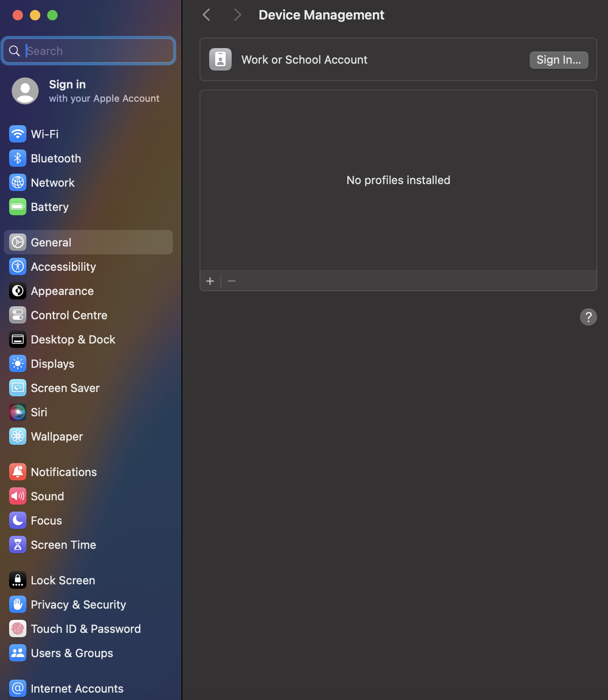Screen dimensions: 608x700
Task: Click the Screen Time hourglass icon
Action: point(18,545)
